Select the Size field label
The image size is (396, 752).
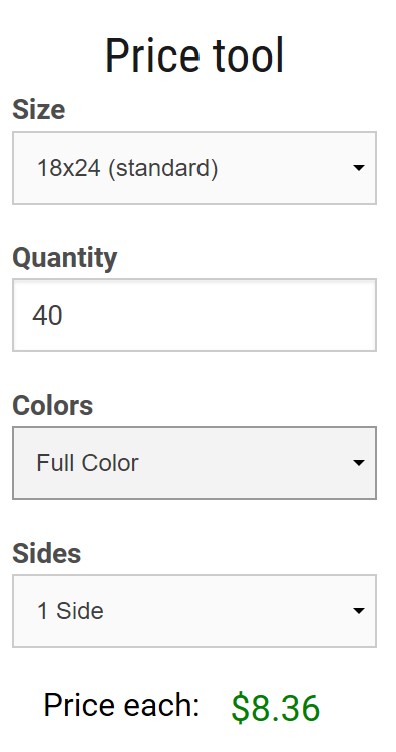coord(38,109)
